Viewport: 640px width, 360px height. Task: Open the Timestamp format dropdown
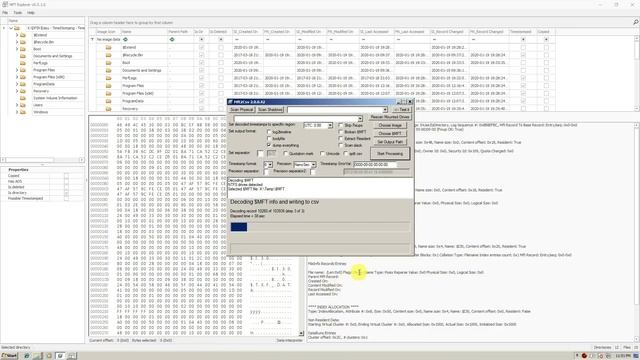click(270, 164)
